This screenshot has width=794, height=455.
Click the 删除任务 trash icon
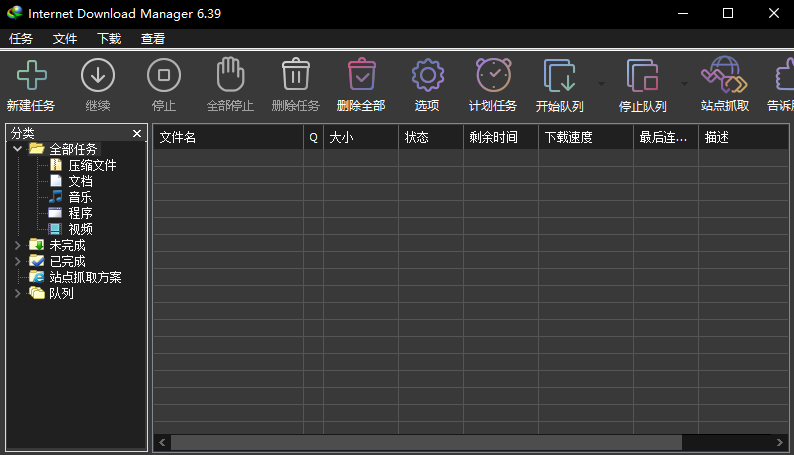[x=296, y=74]
